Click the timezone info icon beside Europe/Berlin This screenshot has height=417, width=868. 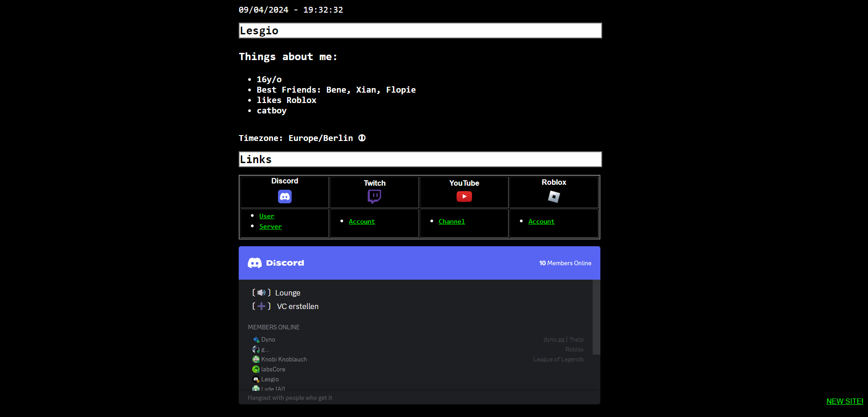pos(362,138)
